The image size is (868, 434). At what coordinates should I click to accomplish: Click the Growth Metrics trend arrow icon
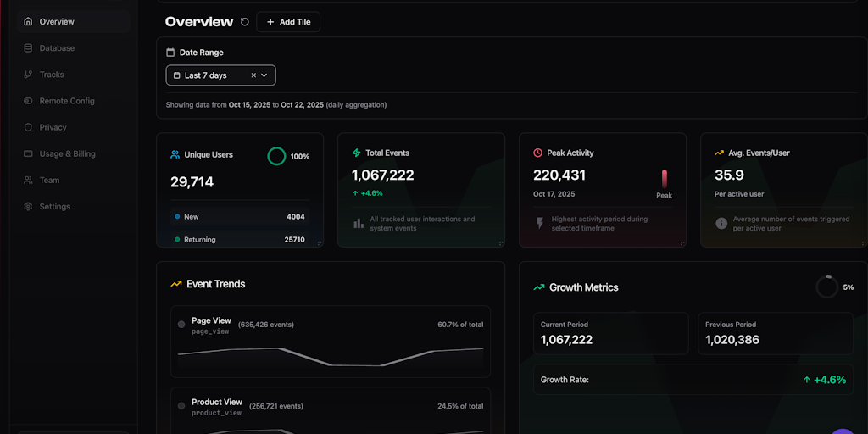[538, 287]
